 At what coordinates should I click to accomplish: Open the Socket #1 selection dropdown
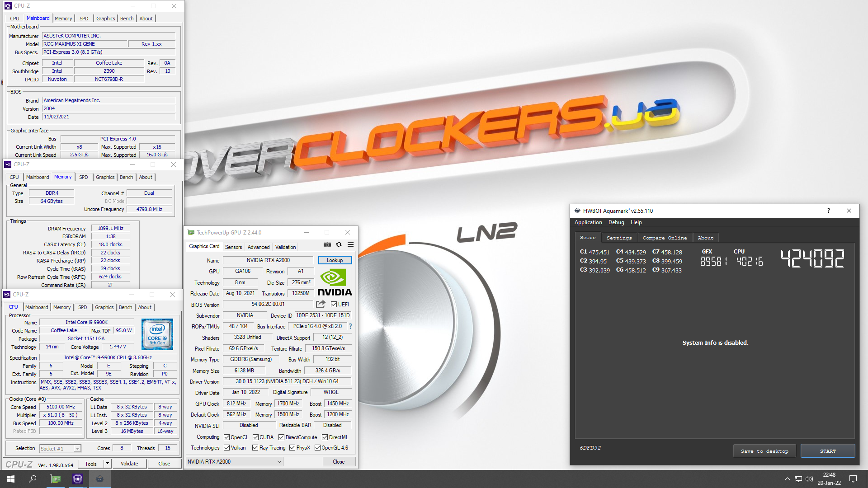click(60, 449)
